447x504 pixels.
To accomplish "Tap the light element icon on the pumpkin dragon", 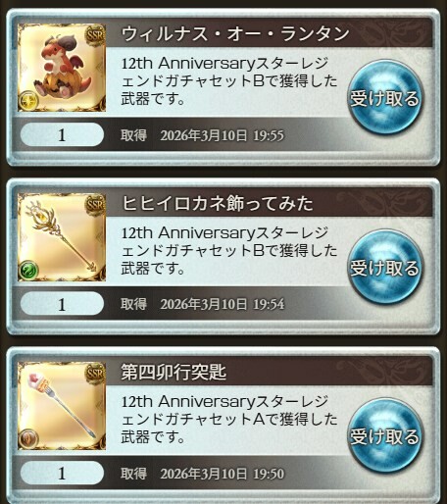I will [28, 101].
